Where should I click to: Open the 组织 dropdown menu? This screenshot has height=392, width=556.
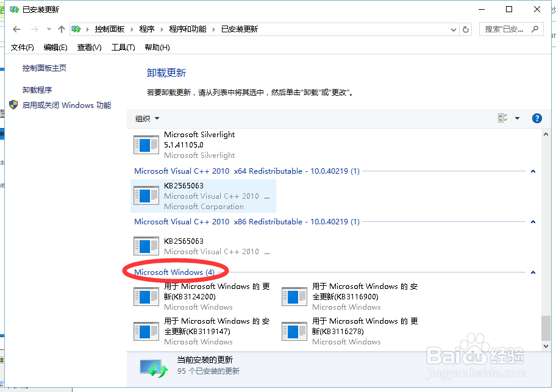click(147, 118)
